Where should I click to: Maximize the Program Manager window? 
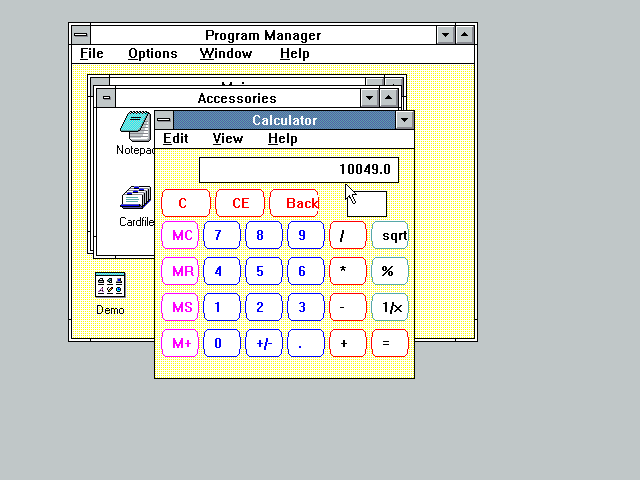(x=464, y=35)
